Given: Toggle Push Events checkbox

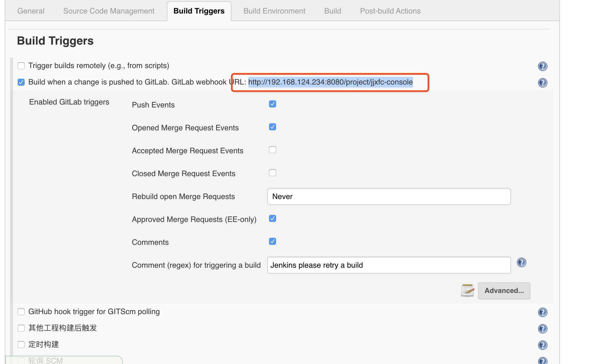Looking at the screenshot, I should click(273, 104).
